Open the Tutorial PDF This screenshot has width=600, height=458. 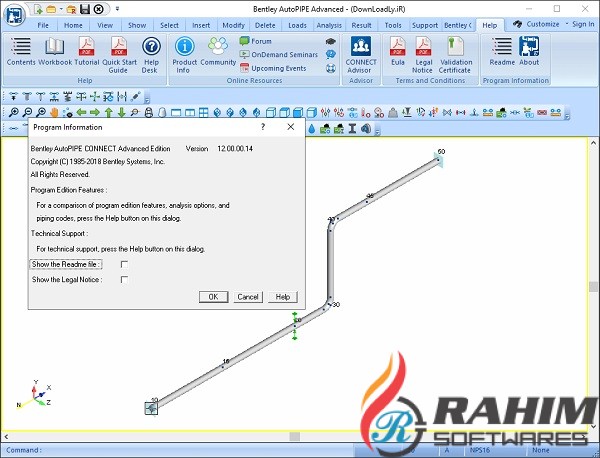pos(87,51)
